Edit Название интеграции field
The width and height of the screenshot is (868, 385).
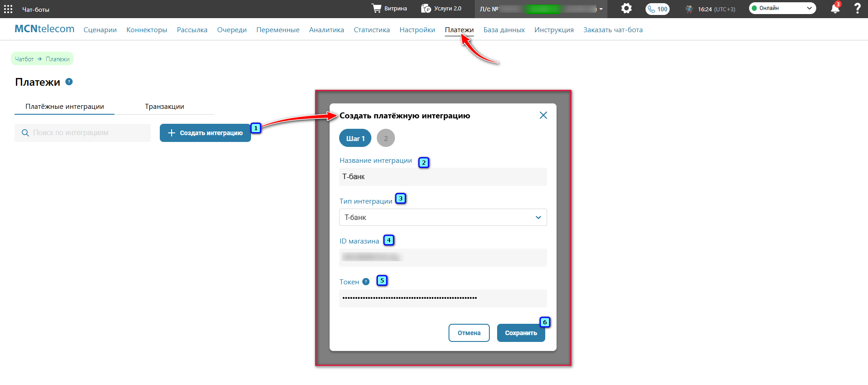pos(443,177)
